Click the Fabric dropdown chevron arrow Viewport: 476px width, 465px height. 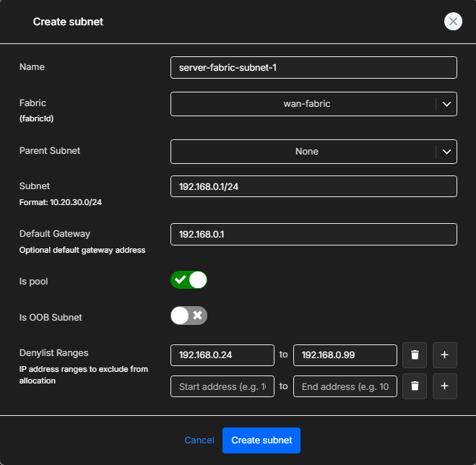click(446, 104)
